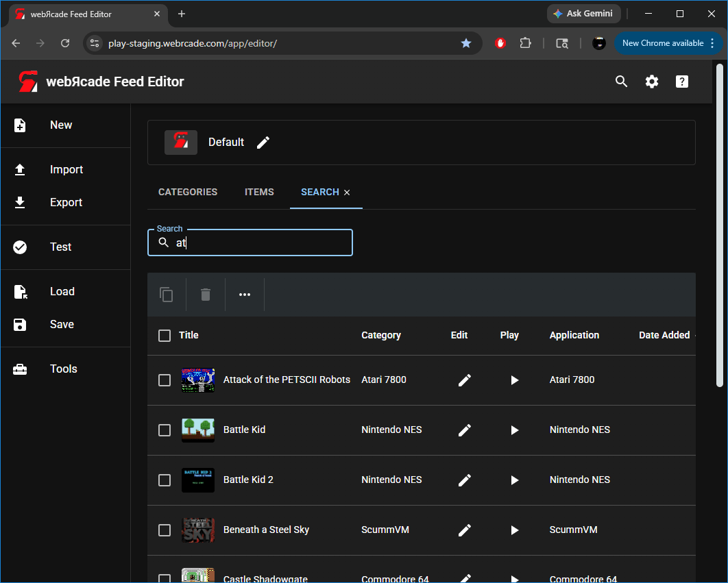The width and height of the screenshot is (728, 583).
Task: Open the three-dots more actions menu
Action: coord(245,295)
